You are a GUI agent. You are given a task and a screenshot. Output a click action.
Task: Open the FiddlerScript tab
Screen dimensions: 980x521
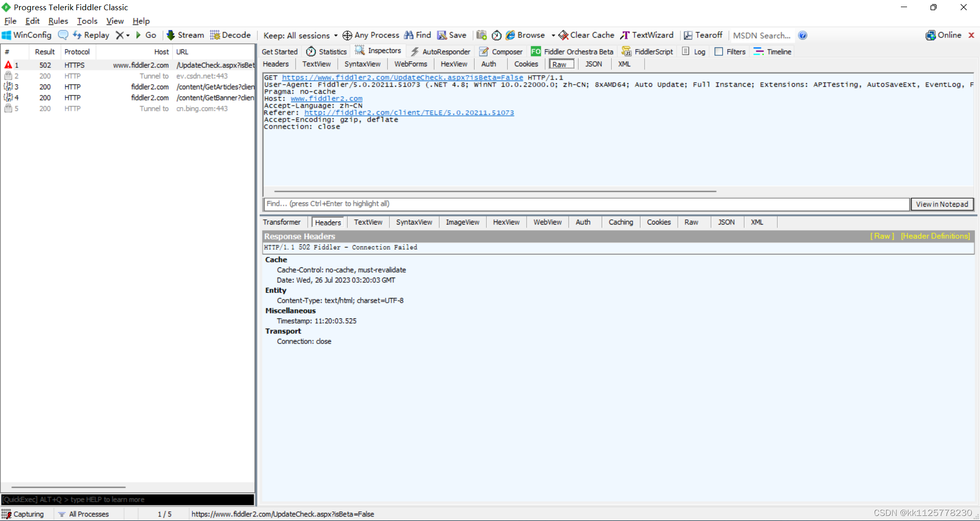click(x=647, y=52)
